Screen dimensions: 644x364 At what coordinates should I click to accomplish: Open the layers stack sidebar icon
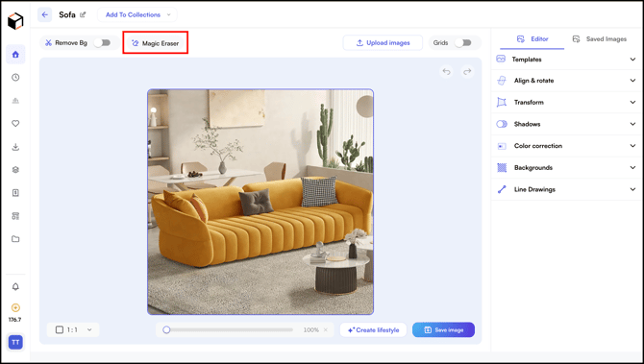[x=15, y=170]
